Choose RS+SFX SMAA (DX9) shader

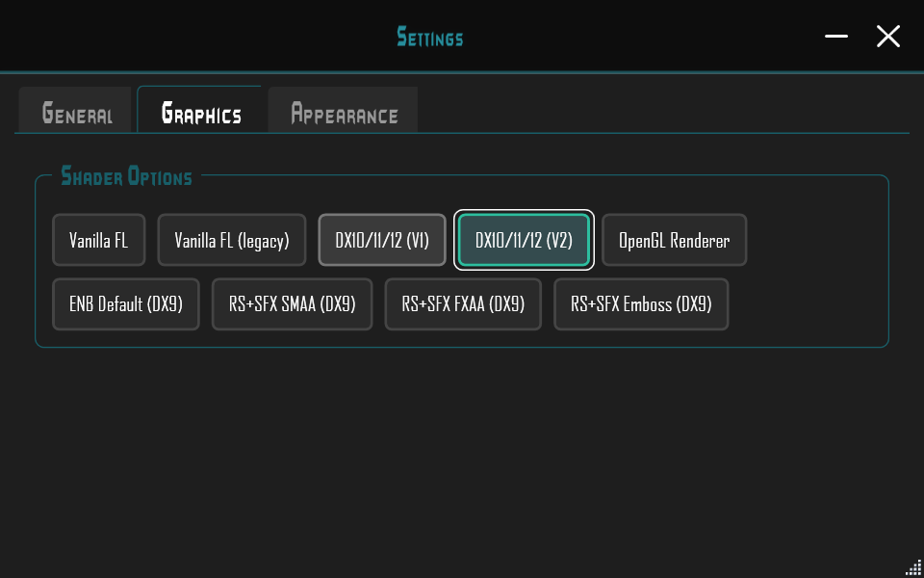tap(293, 304)
